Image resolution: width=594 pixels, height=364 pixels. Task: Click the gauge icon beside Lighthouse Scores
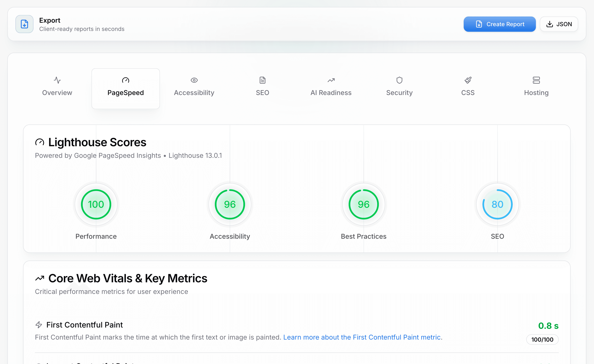coord(40,142)
